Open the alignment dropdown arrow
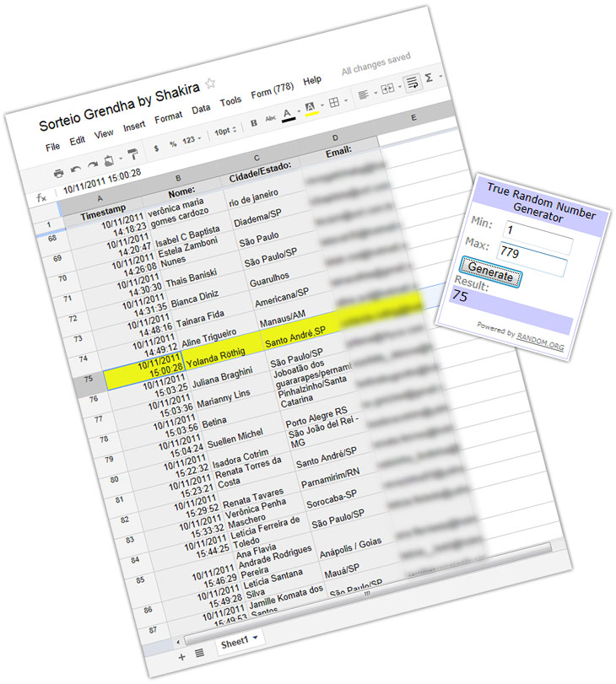The width and height of the screenshot is (616, 684). pos(375,92)
